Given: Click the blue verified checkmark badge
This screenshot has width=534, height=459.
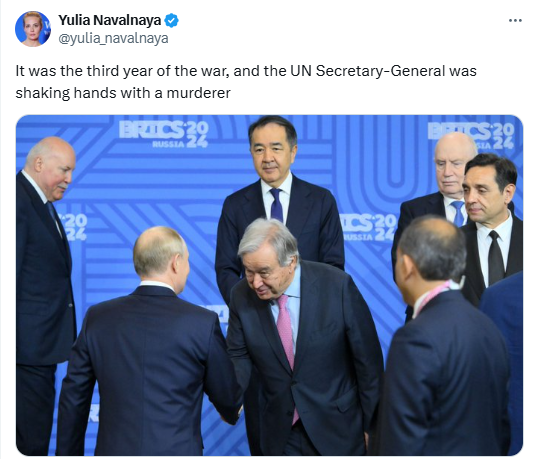Looking at the screenshot, I should point(171,21).
